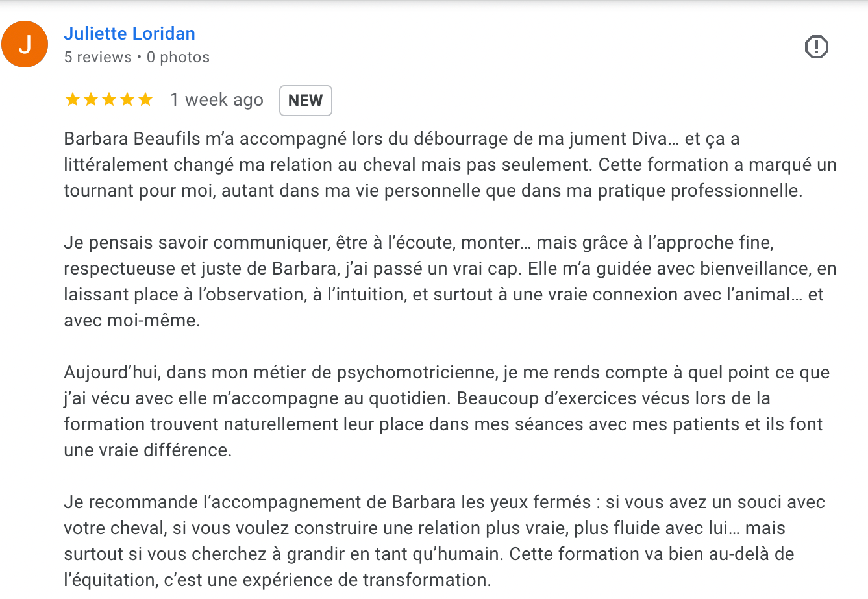This screenshot has height=599, width=868.
Task: Click the "5 reviews" text
Action: [x=97, y=57]
